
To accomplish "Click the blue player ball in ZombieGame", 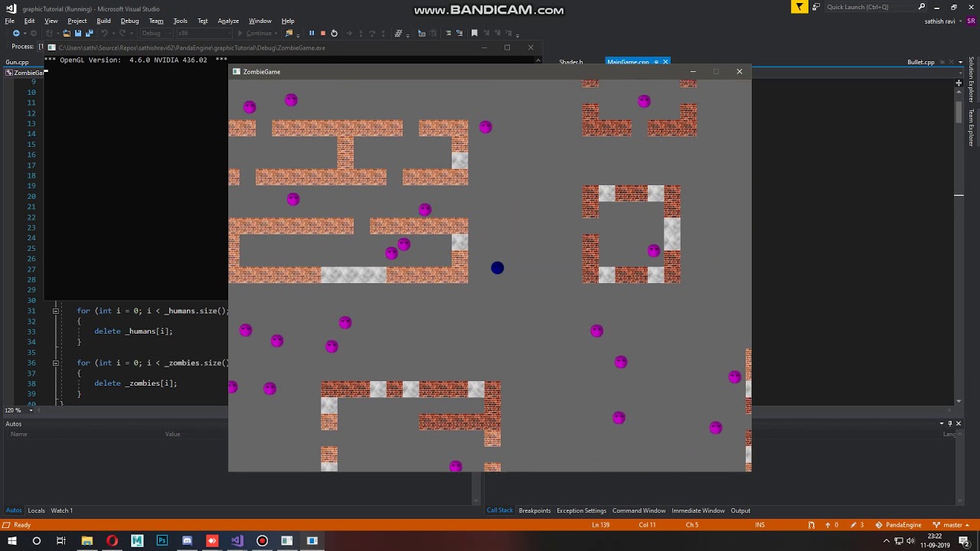I will pyautogui.click(x=498, y=267).
